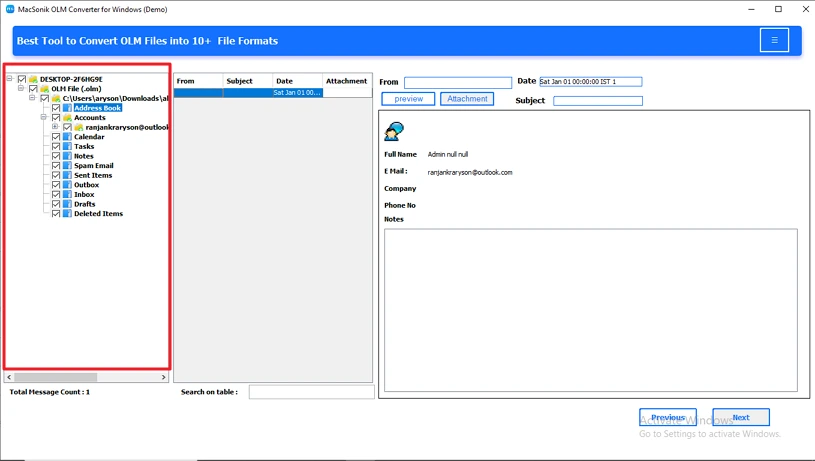The image size is (815, 461).
Task: Expand the ranjankraryson@outlook account node
Action: pyautogui.click(x=55, y=126)
